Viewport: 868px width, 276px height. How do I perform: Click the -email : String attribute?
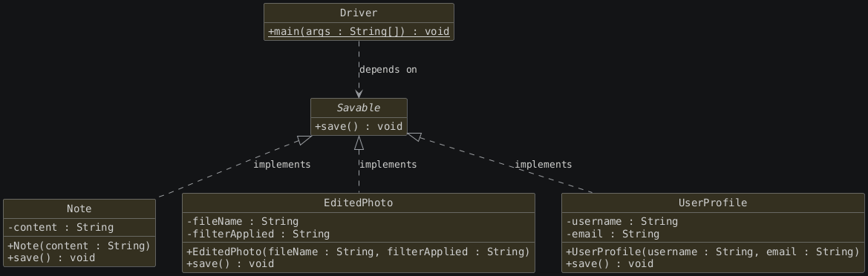tap(613, 234)
